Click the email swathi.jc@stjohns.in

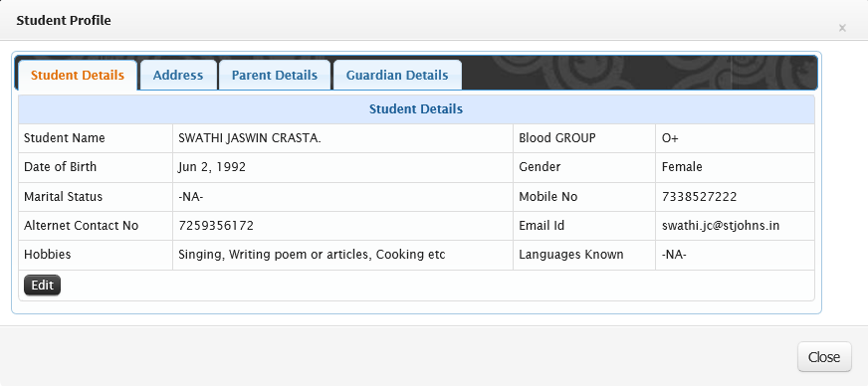pyautogui.click(x=721, y=226)
